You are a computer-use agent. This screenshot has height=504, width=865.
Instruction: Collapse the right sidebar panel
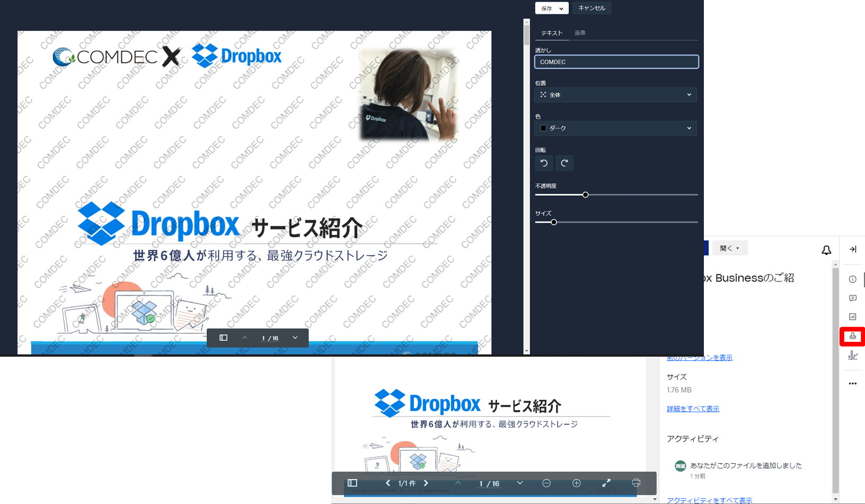pyautogui.click(x=853, y=249)
